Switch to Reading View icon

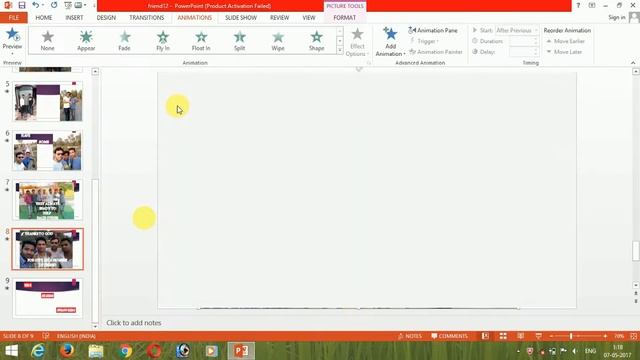pos(520,336)
